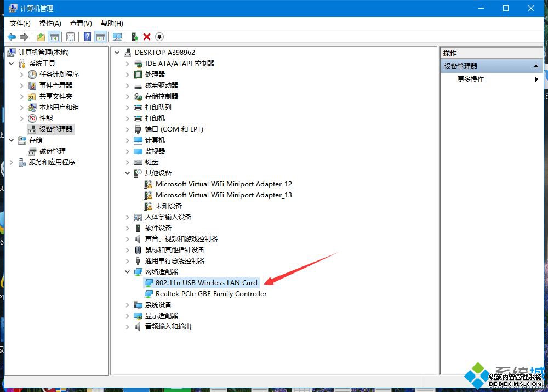The width and height of the screenshot is (548, 392).
Task: Collapse the 存储 tree node
Action: coord(11,140)
